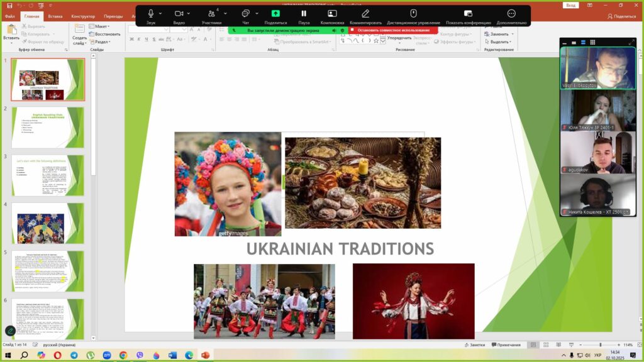Switch to the Вставка ribbon tab
Screen dimensions: 644x362
click(x=55, y=16)
